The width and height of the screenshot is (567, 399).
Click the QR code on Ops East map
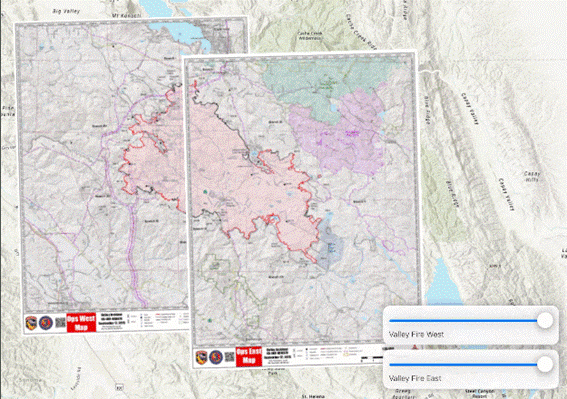point(230,357)
